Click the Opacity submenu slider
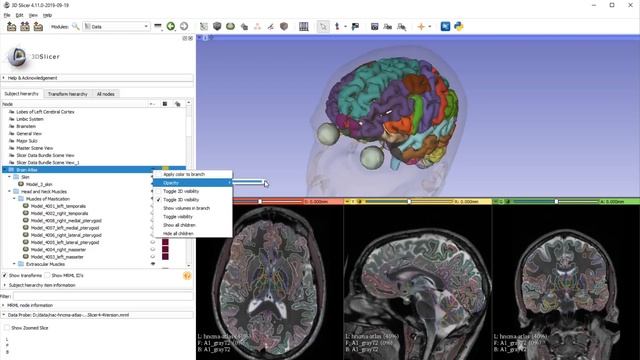Image resolution: width=640 pixels, height=360 pixels. click(249, 182)
